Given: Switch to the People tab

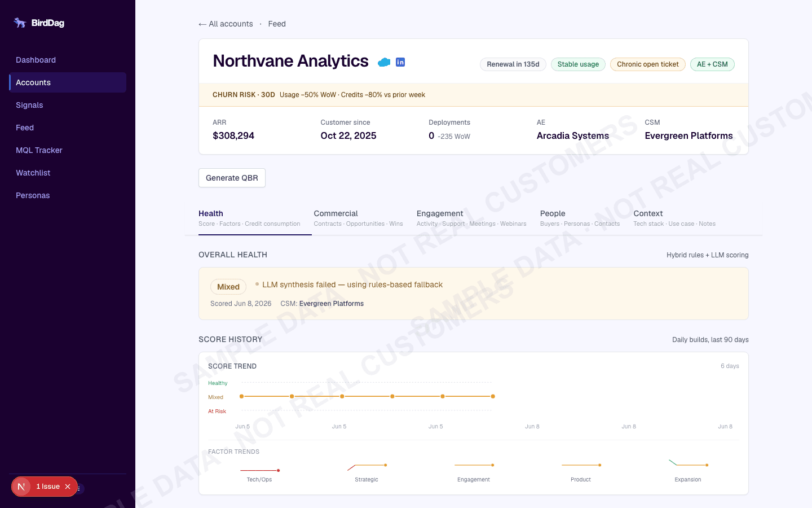Looking at the screenshot, I should tap(580, 218).
